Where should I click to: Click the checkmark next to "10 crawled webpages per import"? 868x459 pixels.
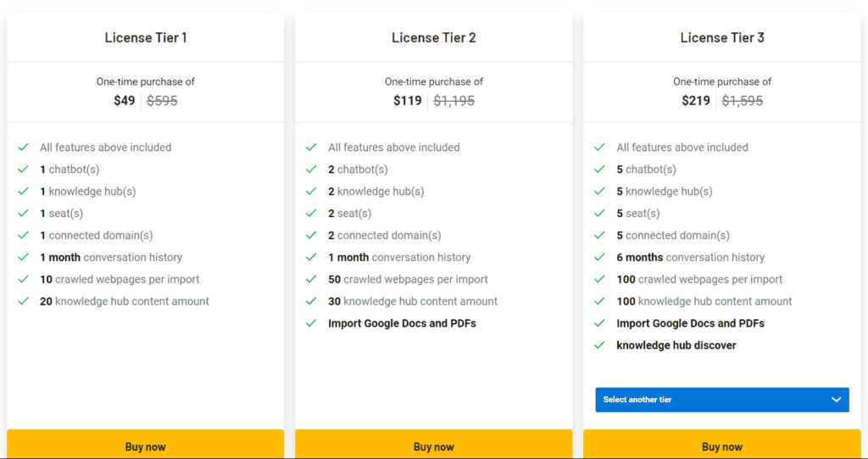point(23,280)
